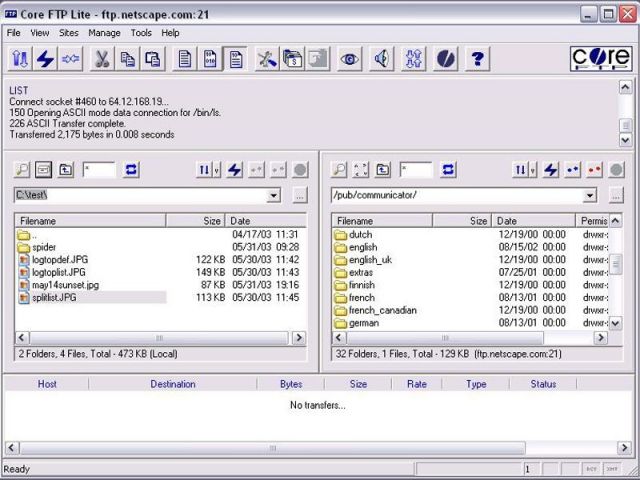Click remote pane blue dots connect icon
The width and height of the screenshot is (640, 480).
tap(573, 170)
